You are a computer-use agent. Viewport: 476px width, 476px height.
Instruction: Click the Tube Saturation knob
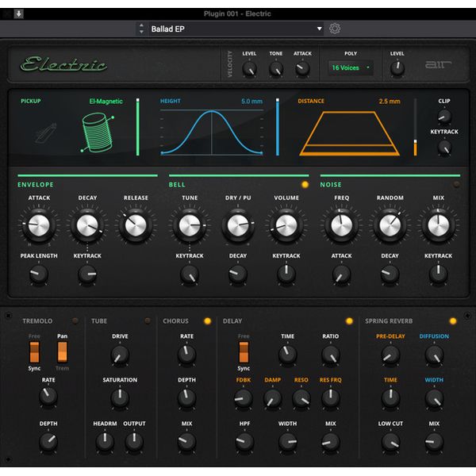pyautogui.click(x=120, y=398)
